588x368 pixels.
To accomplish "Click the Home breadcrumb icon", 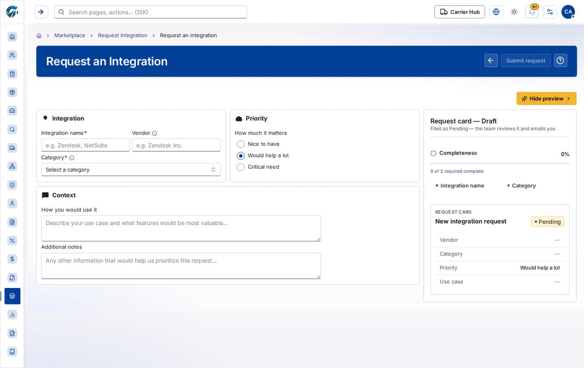I will click(x=39, y=35).
